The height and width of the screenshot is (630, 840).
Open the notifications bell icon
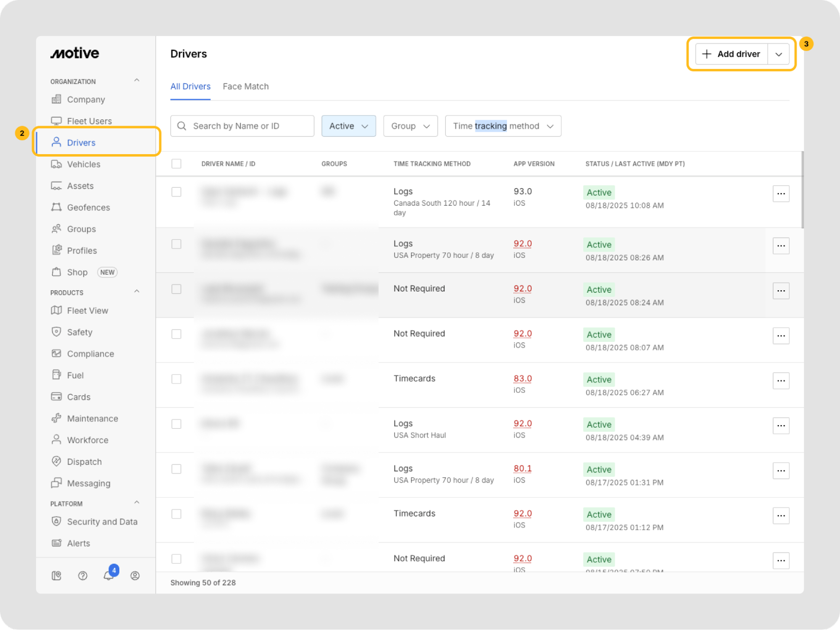pyautogui.click(x=108, y=575)
